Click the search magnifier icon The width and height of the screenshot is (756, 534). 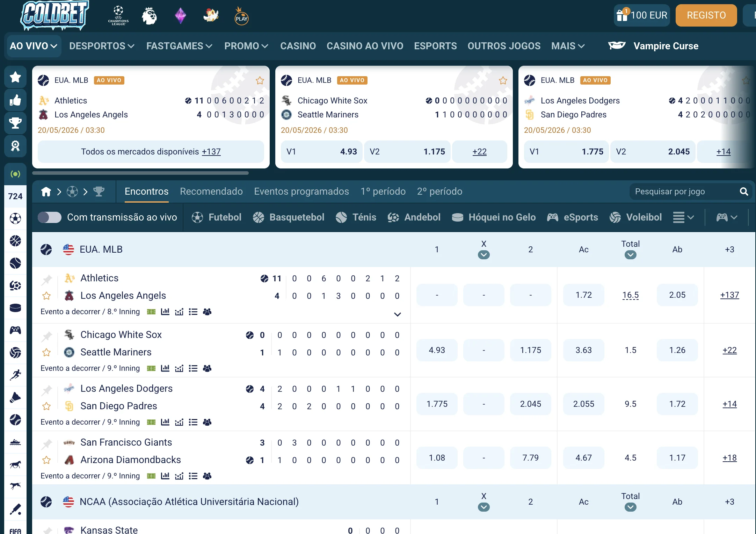tap(744, 192)
